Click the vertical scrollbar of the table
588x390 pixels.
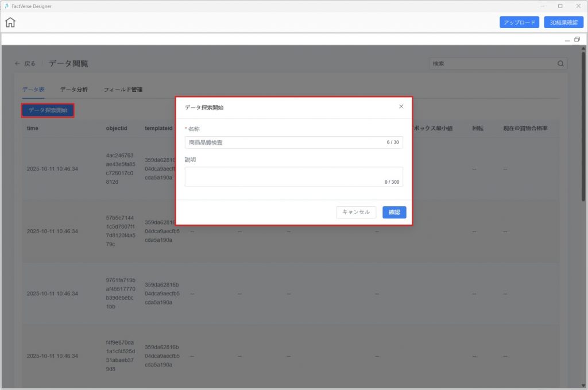point(583,144)
